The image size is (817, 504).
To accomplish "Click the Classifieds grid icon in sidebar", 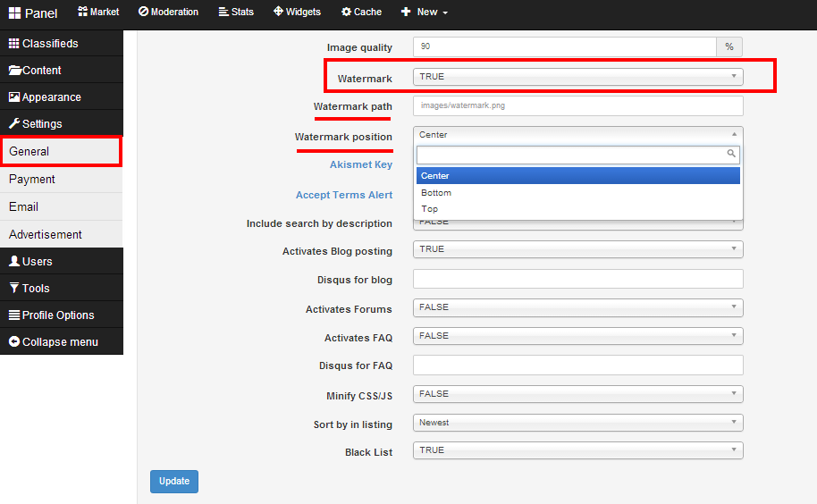I will tap(14, 43).
